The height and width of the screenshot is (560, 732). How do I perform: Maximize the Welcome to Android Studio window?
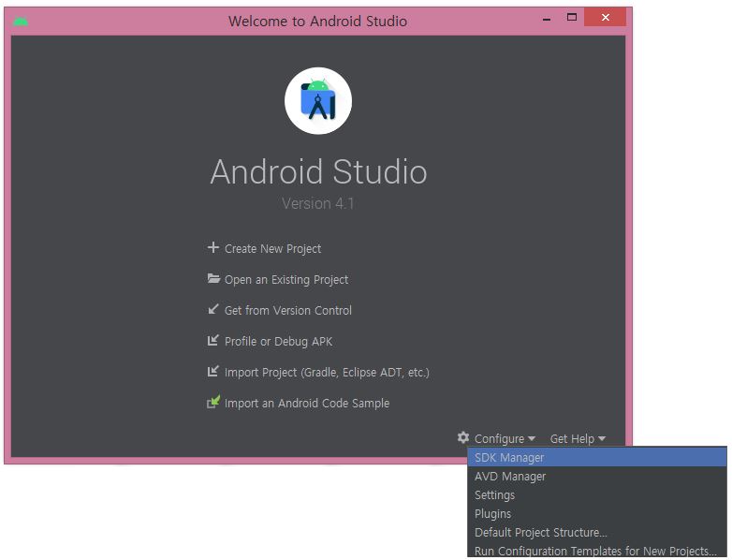click(571, 18)
